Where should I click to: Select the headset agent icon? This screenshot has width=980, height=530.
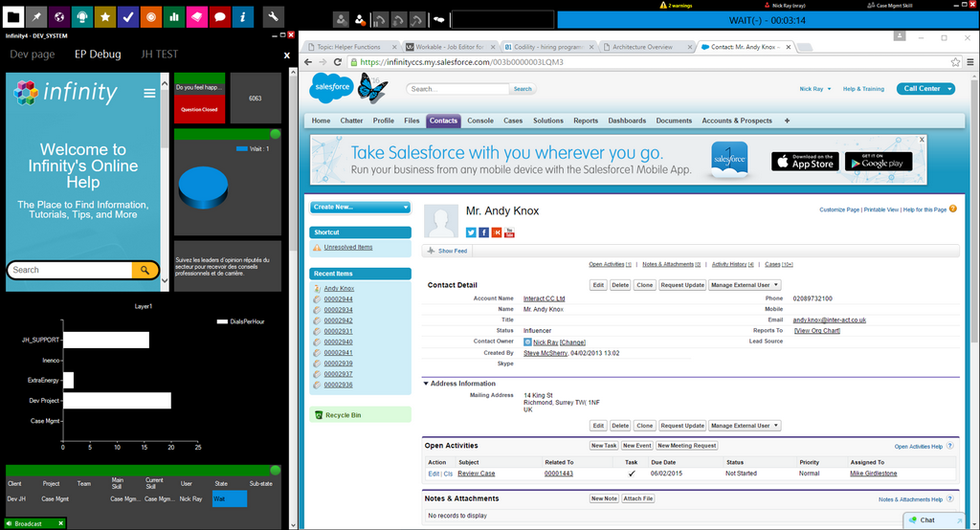tap(82, 17)
